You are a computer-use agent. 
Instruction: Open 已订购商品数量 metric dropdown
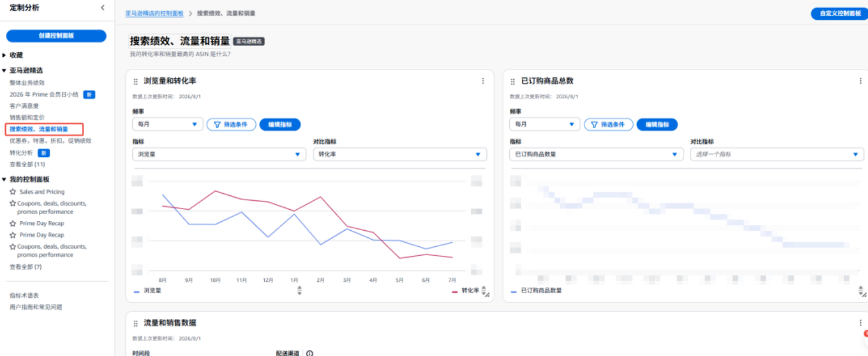point(597,154)
